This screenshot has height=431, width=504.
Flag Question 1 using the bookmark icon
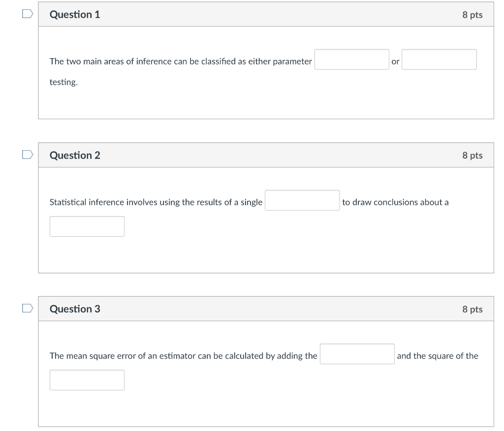28,14
